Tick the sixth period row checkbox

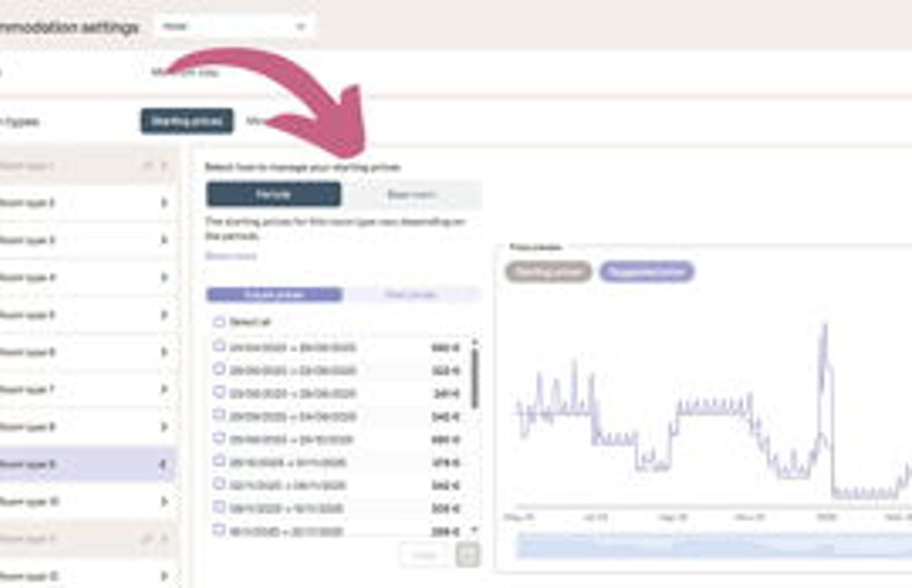coord(219,461)
